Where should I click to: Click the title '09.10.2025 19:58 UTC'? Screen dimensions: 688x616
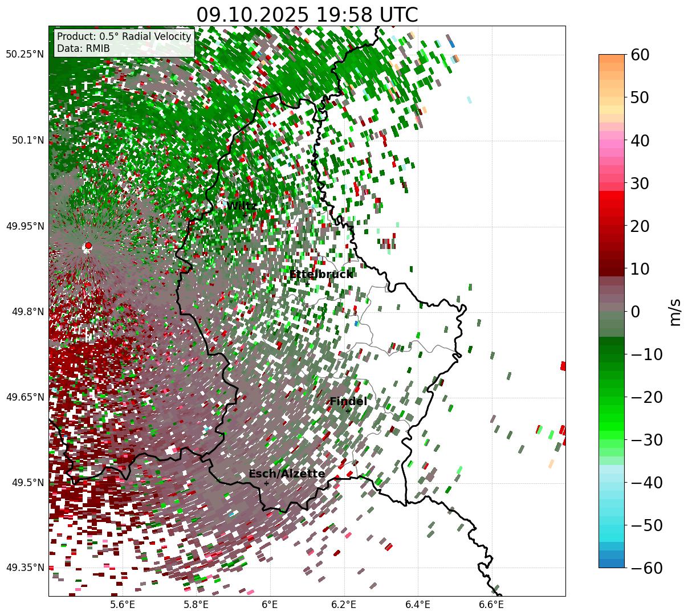click(307, 15)
